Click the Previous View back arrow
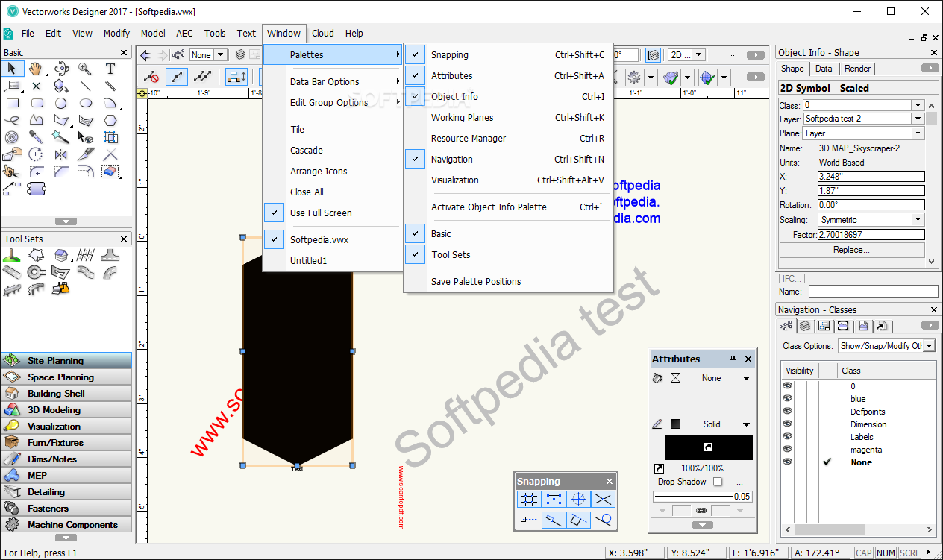This screenshot has width=943, height=560. [x=145, y=54]
